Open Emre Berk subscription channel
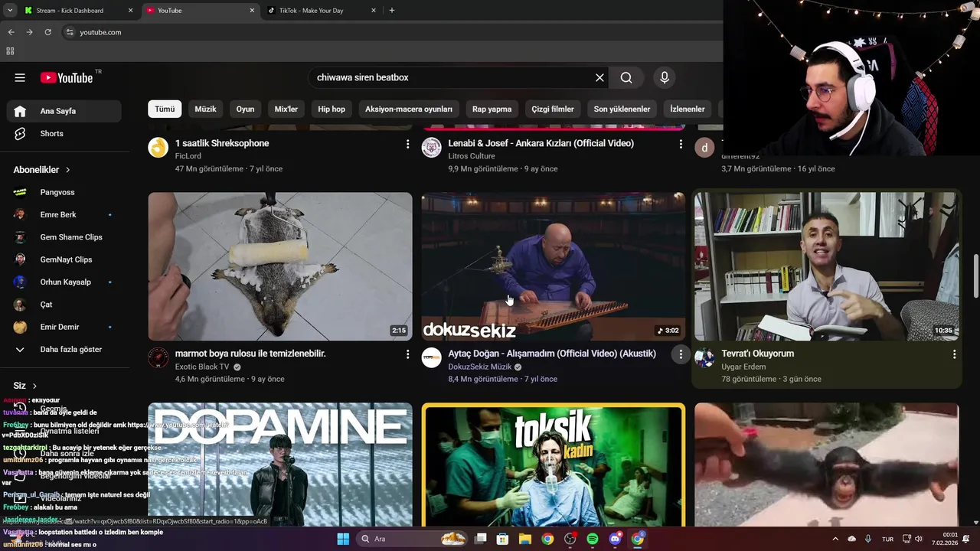This screenshot has height=551, width=980. pyautogui.click(x=64, y=215)
